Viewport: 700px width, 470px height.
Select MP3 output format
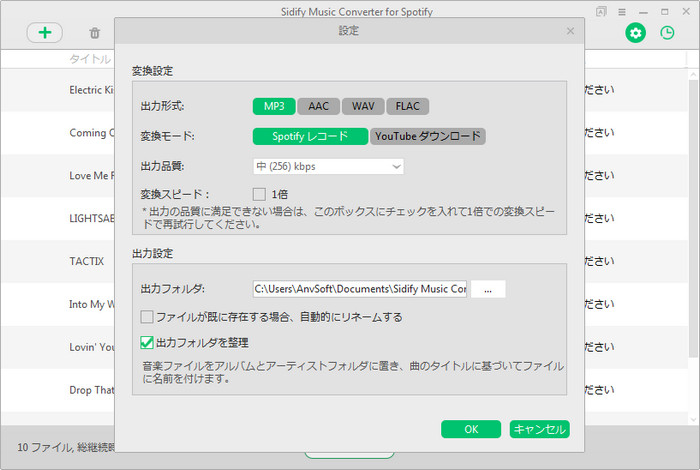(x=274, y=106)
